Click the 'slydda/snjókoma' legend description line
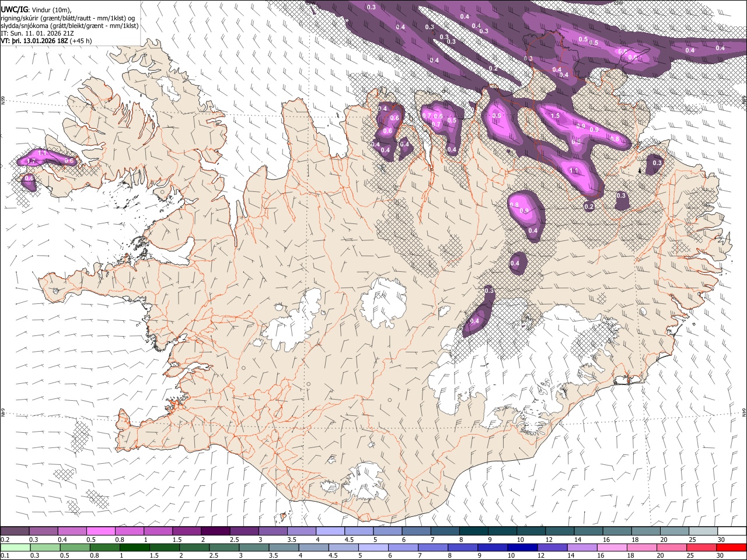The width and height of the screenshot is (747, 560). pos(69,26)
